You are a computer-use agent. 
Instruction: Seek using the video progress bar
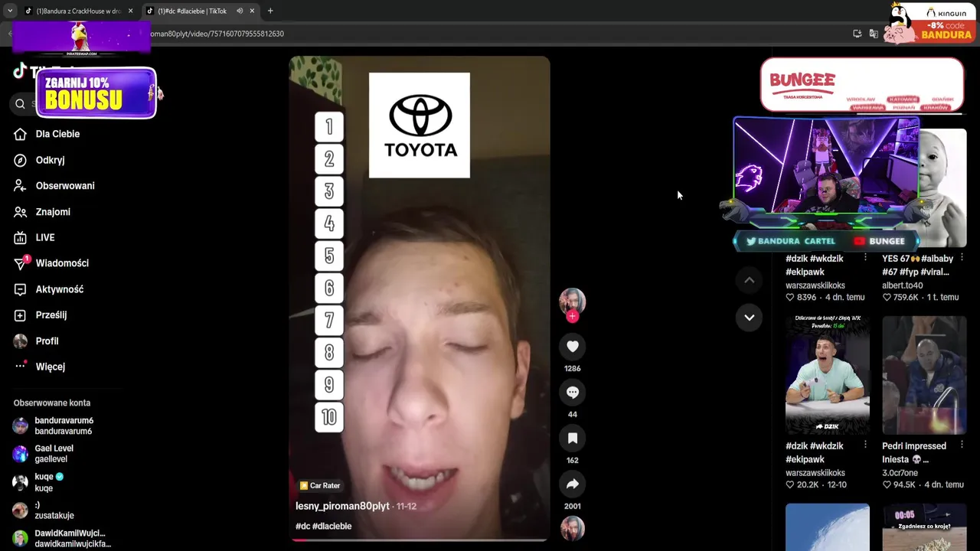click(420, 540)
